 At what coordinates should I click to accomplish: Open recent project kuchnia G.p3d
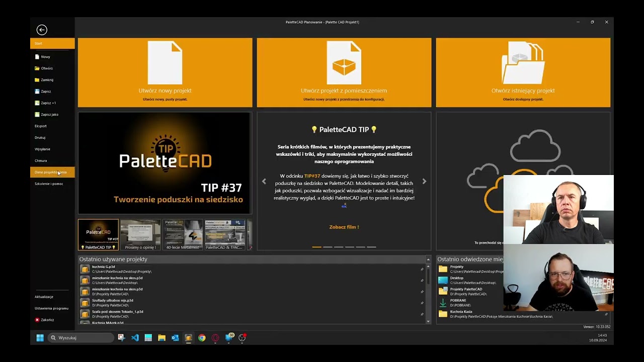pos(252,269)
